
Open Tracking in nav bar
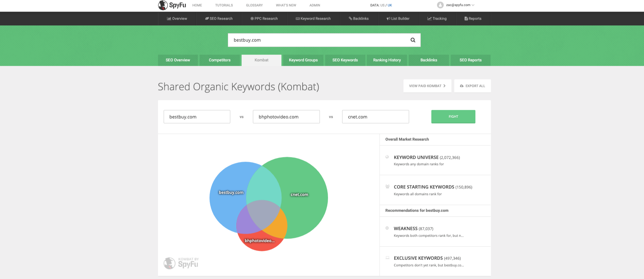tap(437, 19)
